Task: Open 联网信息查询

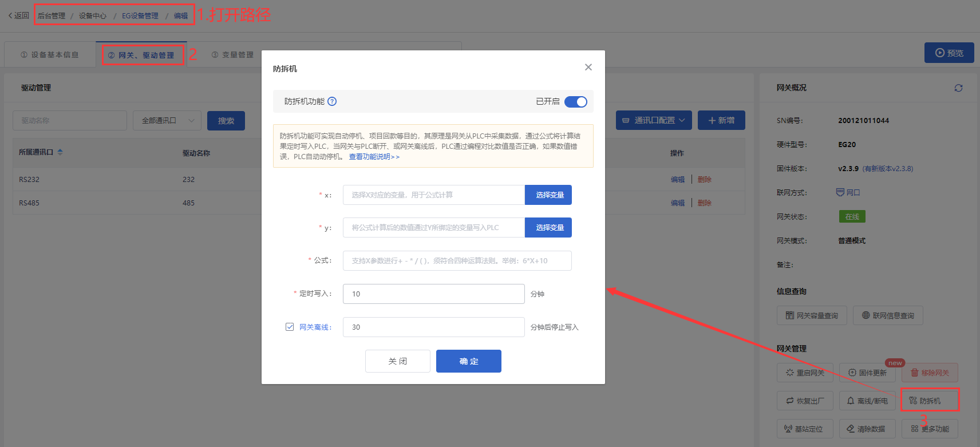Action: (x=888, y=315)
